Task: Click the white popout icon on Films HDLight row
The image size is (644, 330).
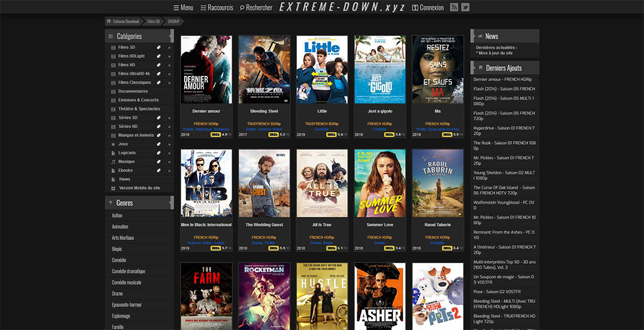Action: (x=158, y=56)
